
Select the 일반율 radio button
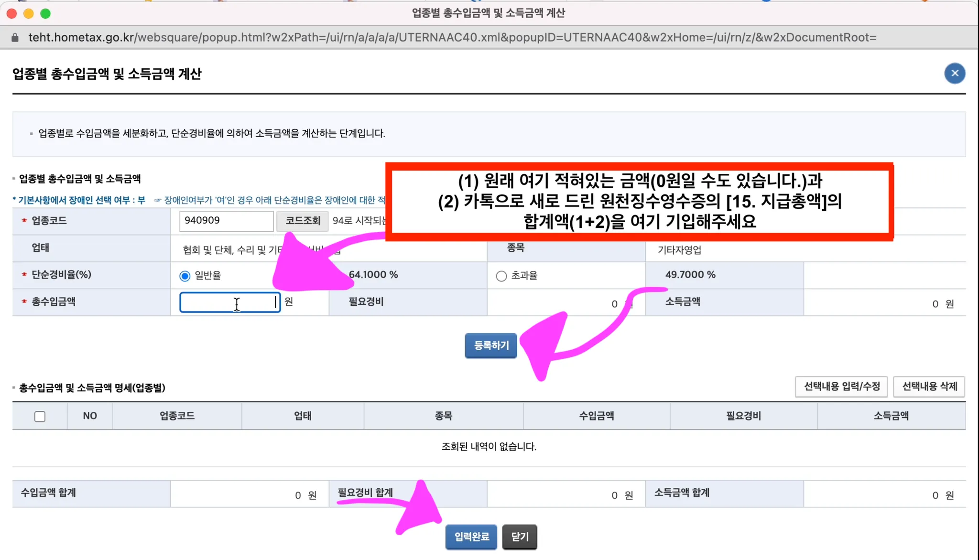click(x=185, y=276)
